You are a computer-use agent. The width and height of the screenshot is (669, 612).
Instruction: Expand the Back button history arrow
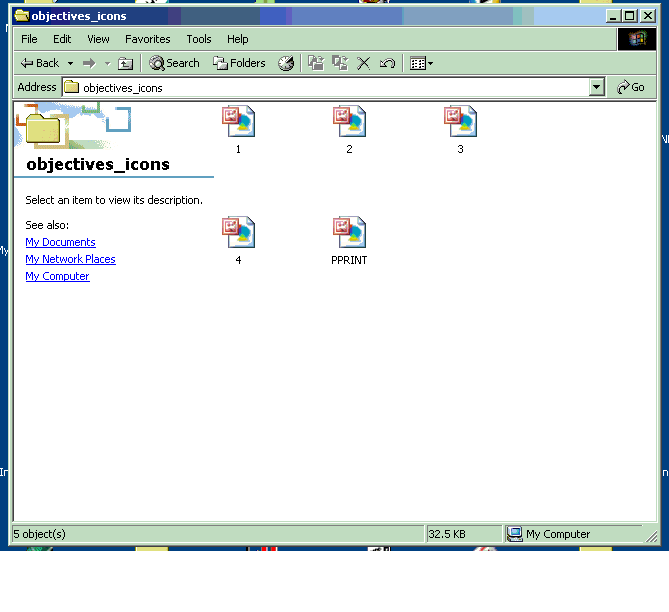point(70,63)
